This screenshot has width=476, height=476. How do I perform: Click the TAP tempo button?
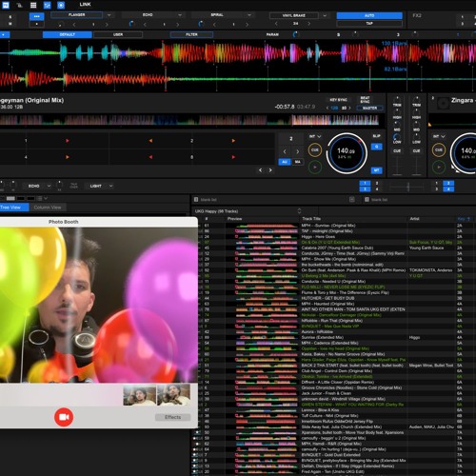point(369,24)
